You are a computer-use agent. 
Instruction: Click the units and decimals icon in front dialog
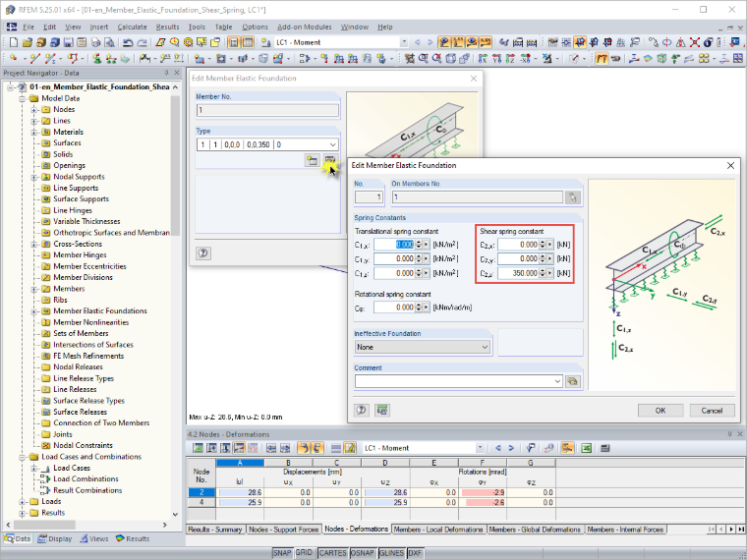tap(381, 410)
